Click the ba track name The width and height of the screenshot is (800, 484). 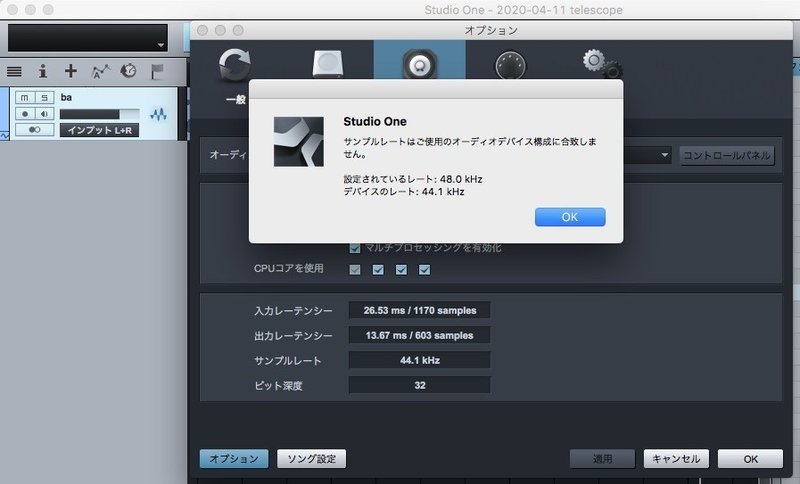pyautogui.click(x=66, y=97)
